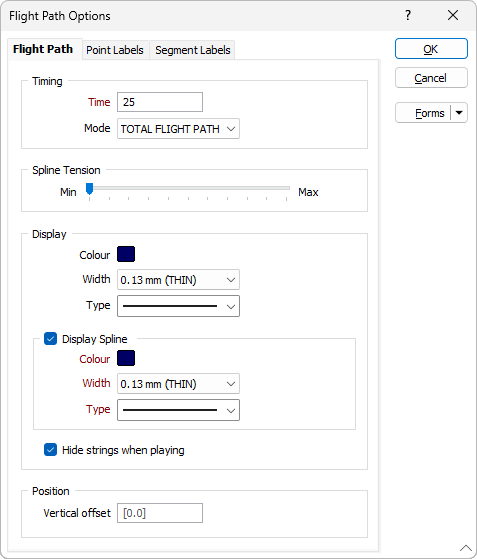Expand the Display Width dropdown
The image size is (477, 559).
[178, 280]
